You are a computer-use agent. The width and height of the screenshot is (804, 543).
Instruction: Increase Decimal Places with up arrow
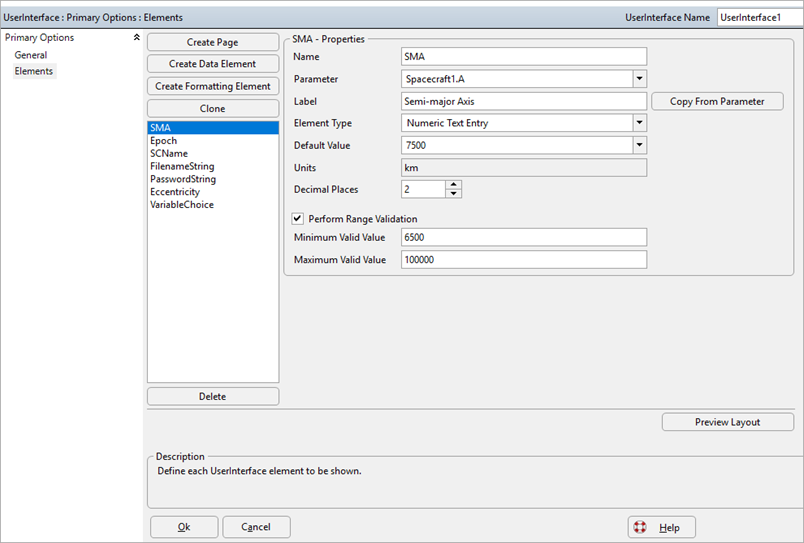[453, 185]
